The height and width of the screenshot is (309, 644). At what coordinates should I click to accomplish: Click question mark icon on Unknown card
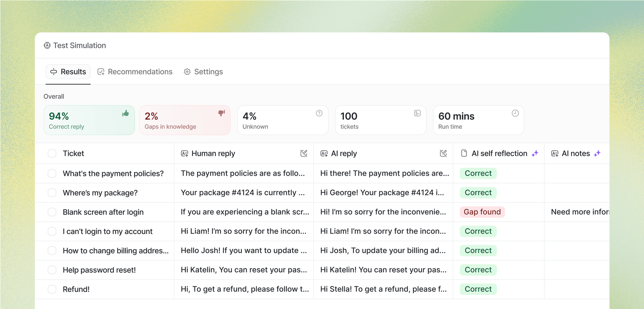pyautogui.click(x=319, y=113)
